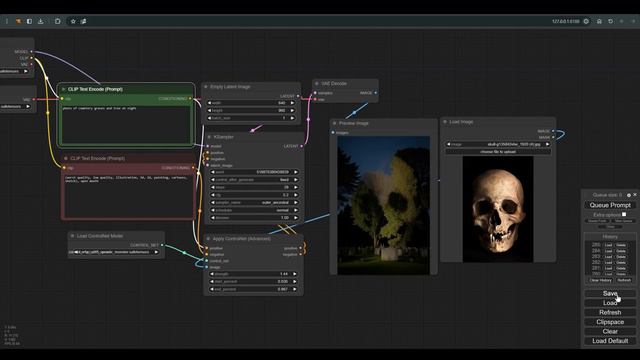
Task: Collapse the green CLIP Text Encode node
Action: click(x=63, y=89)
